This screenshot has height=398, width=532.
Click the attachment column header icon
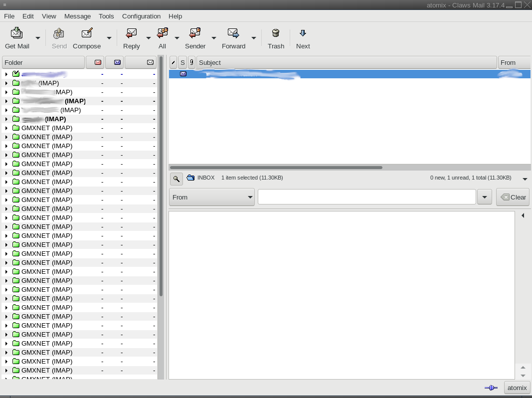pos(191,62)
